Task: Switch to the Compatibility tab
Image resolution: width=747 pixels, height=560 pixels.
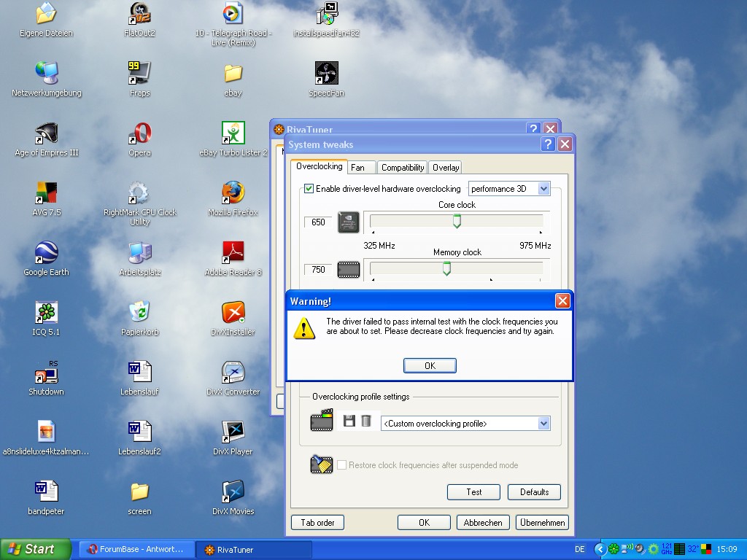Action: tap(403, 168)
